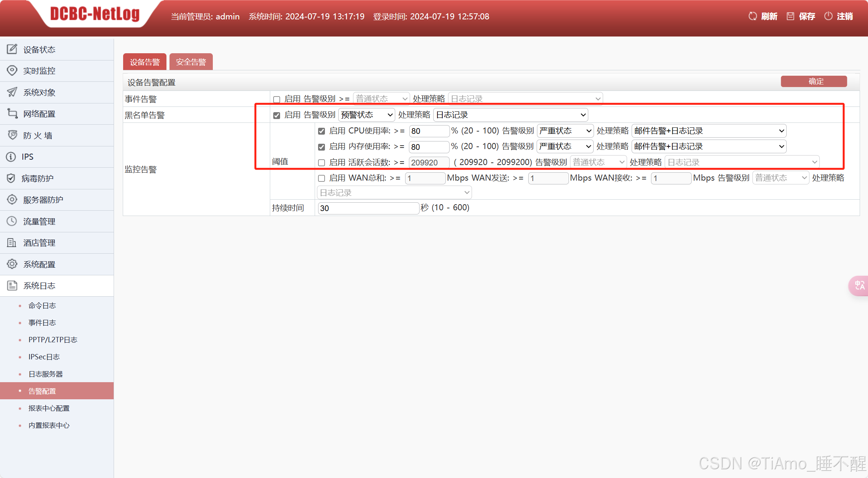Open IPSec日志 submenu item
Image resolution: width=868 pixels, height=478 pixels.
pyautogui.click(x=44, y=357)
